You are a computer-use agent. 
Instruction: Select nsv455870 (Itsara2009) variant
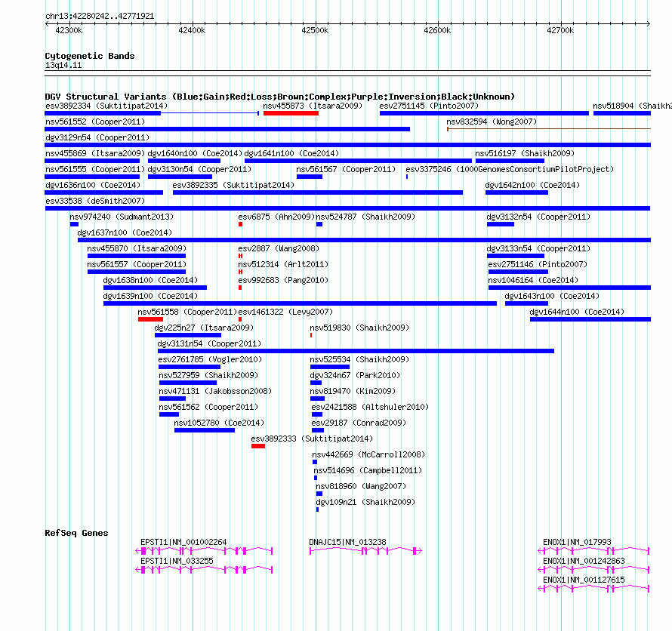[x=137, y=256]
